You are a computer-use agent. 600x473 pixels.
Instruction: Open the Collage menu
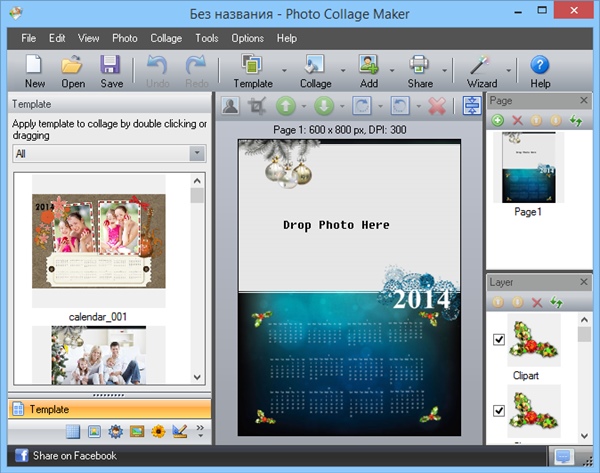coord(166,38)
